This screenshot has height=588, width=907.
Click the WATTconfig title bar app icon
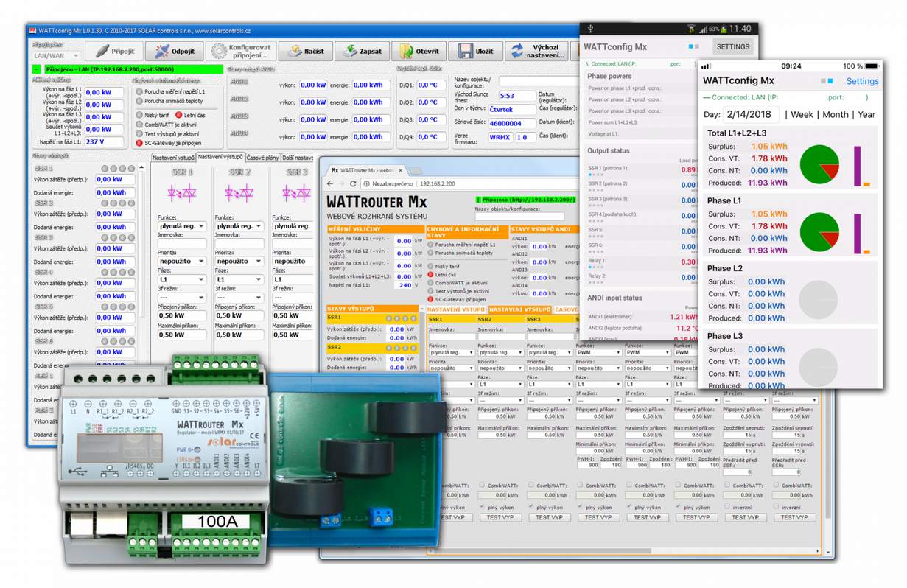[x=33, y=30]
